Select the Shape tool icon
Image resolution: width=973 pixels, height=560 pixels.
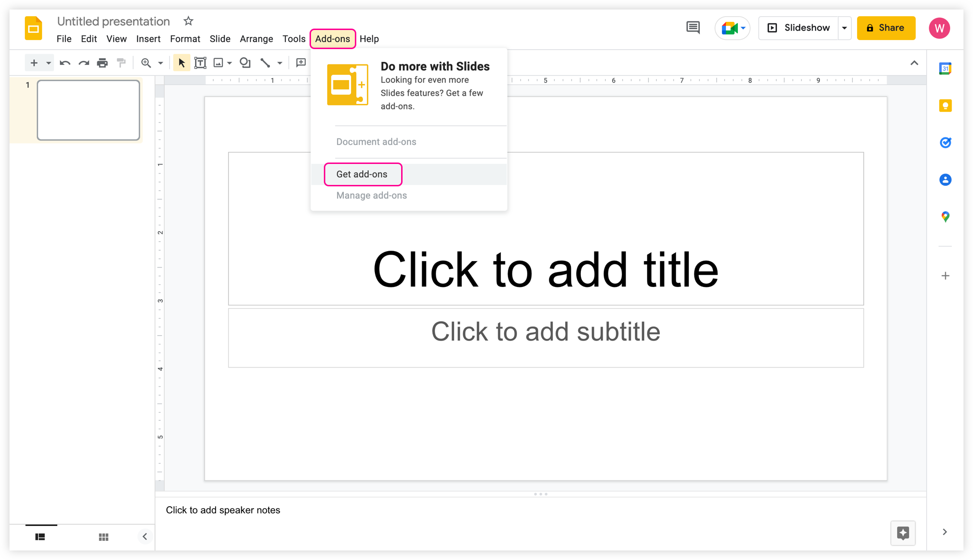(245, 62)
